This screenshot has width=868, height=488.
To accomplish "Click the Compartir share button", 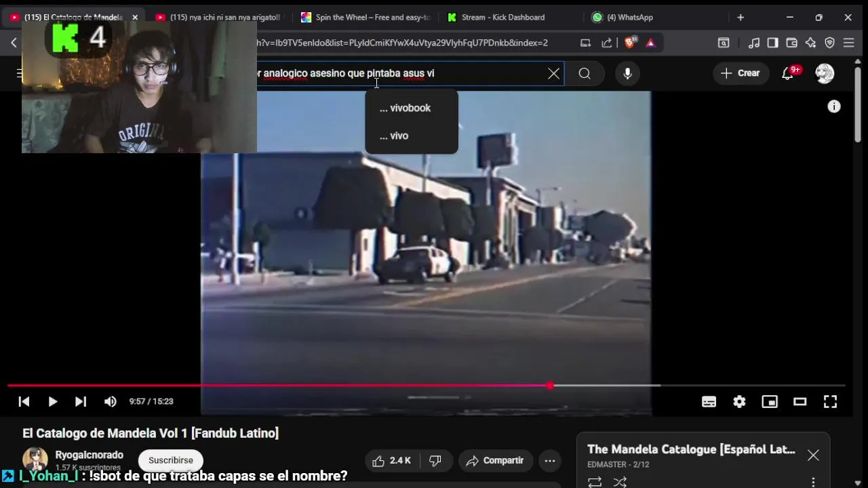I will pyautogui.click(x=495, y=461).
